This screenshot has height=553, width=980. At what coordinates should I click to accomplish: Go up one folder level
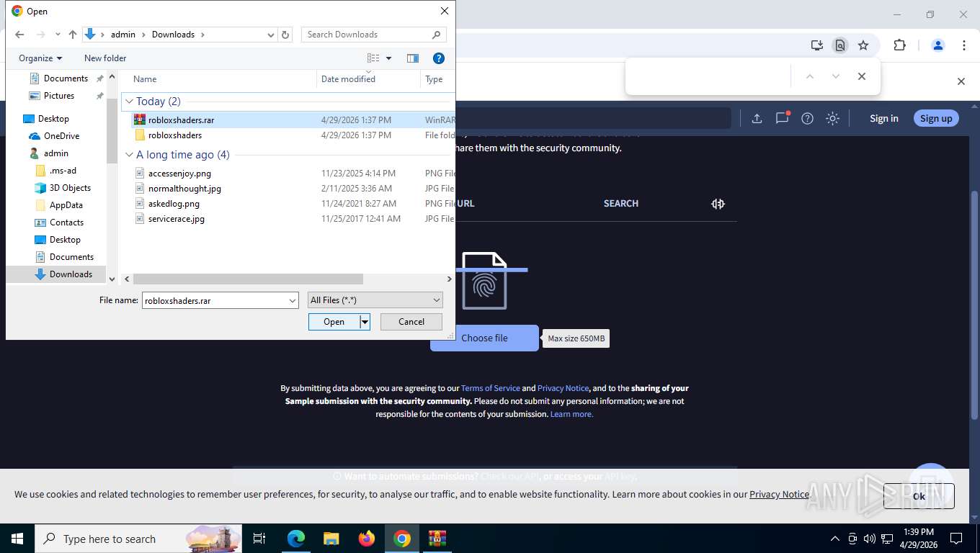pyautogui.click(x=72, y=35)
